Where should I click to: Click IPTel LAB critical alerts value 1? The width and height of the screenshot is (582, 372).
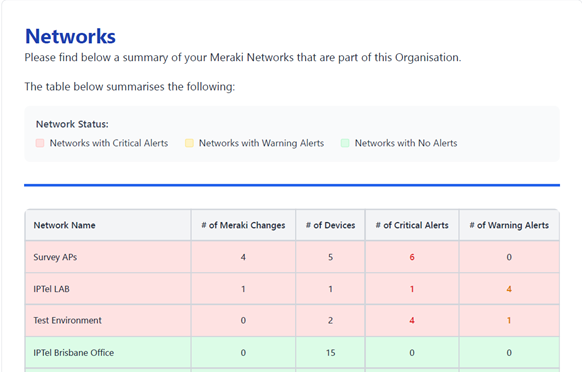click(x=412, y=289)
